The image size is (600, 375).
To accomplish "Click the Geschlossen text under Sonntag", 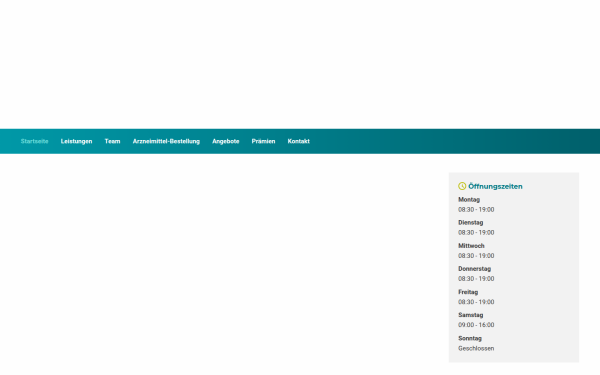I will click(x=476, y=348).
